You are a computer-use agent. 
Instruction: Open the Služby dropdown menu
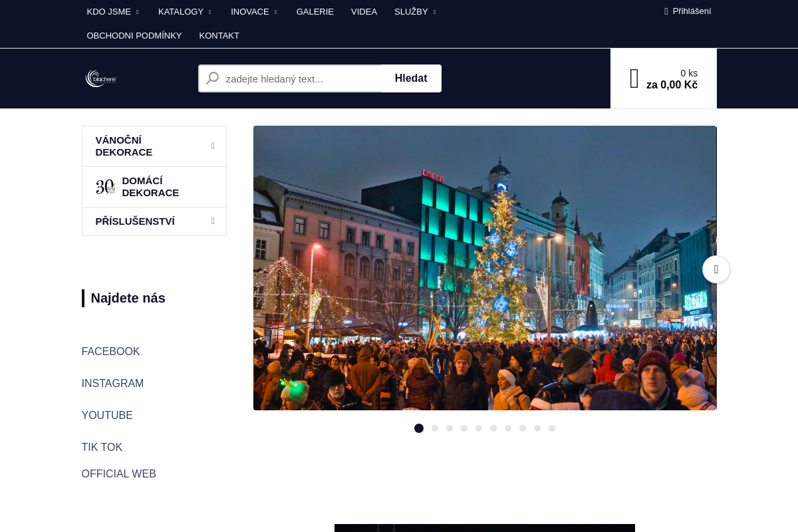[415, 12]
